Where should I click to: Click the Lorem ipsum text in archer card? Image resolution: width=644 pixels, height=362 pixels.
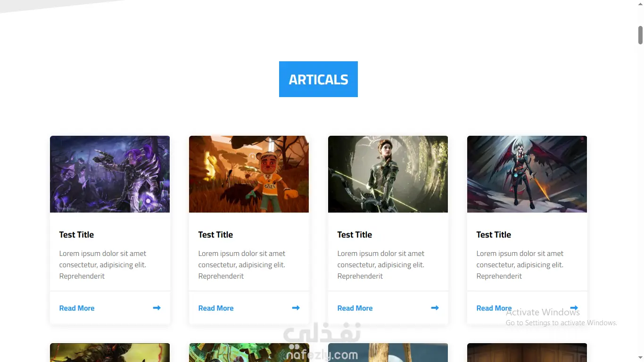pos(381,265)
